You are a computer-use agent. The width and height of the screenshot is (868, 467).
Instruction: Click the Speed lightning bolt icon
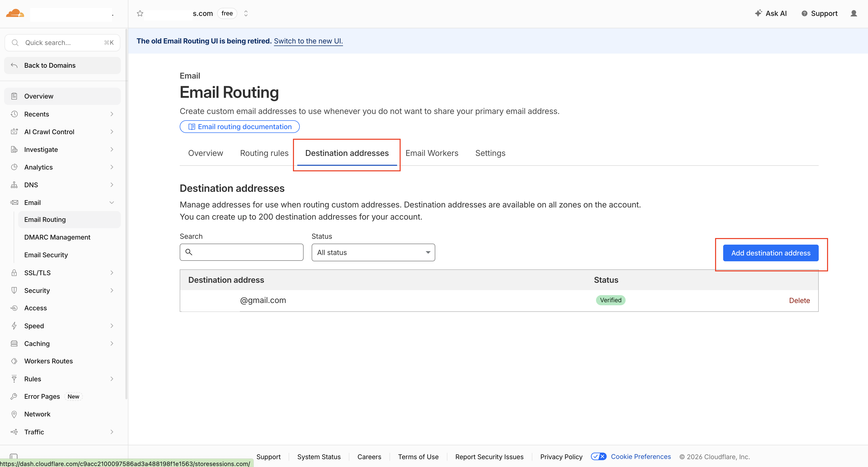click(x=14, y=326)
